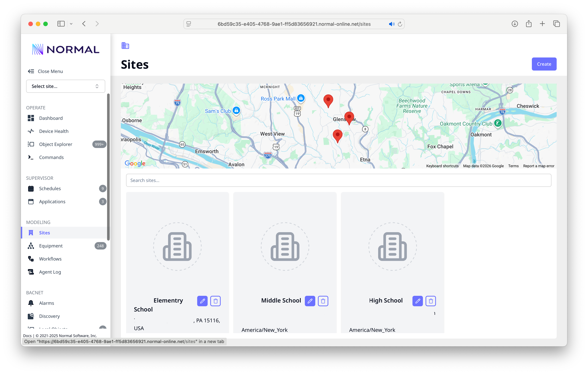This screenshot has height=374, width=588.
Task: Delete the Middle School site via trash icon
Action: (323, 301)
